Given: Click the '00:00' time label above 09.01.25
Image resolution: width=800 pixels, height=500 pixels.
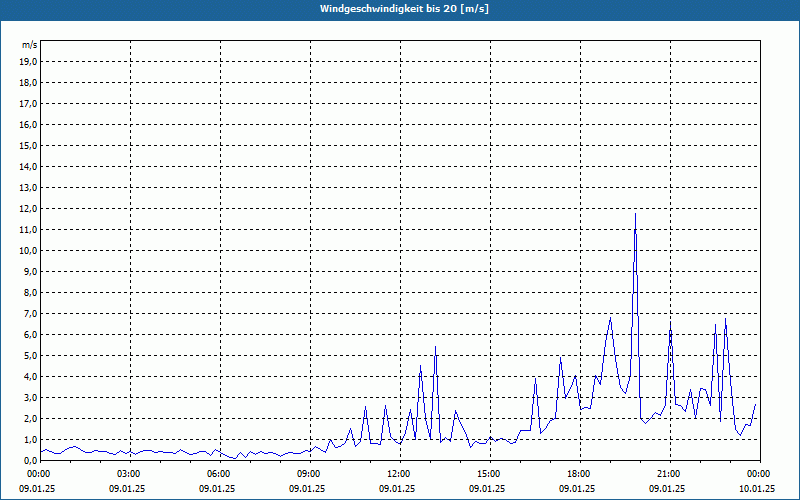Looking at the screenshot, I should [x=37, y=474].
